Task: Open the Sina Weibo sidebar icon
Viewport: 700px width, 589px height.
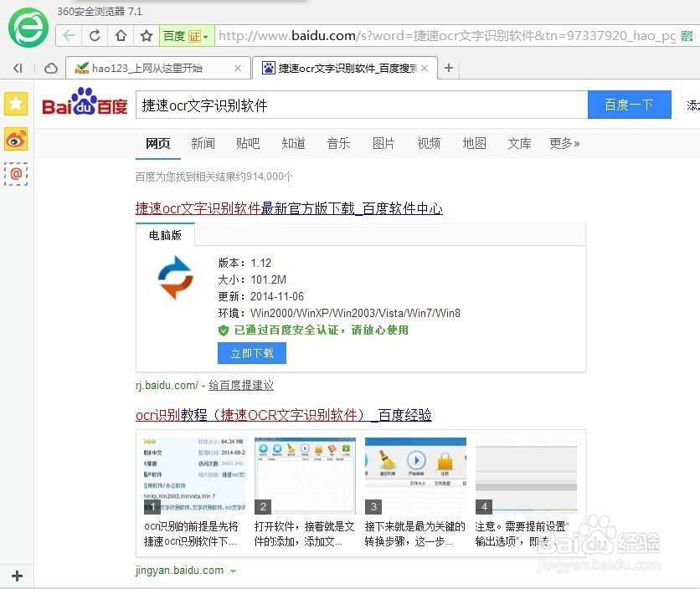Action: 14,140
